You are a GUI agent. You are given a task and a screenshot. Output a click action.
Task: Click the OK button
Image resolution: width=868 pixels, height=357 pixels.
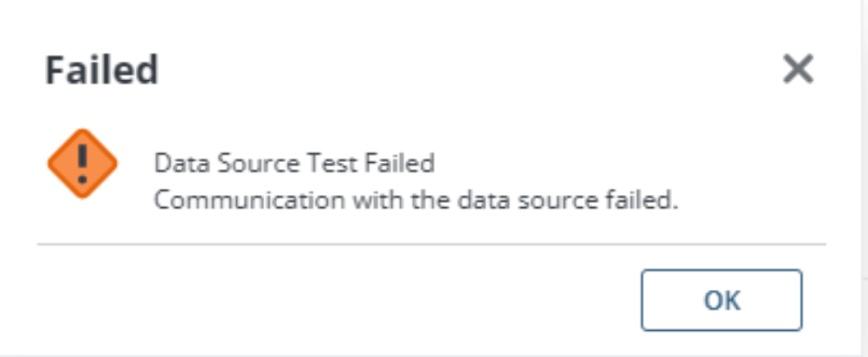point(721,300)
